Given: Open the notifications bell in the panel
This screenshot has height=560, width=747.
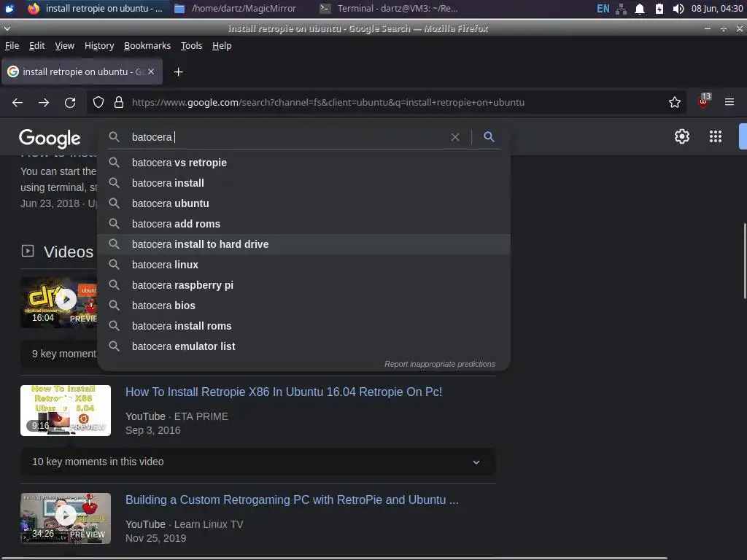Looking at the screenshot, I should [640, 9].
